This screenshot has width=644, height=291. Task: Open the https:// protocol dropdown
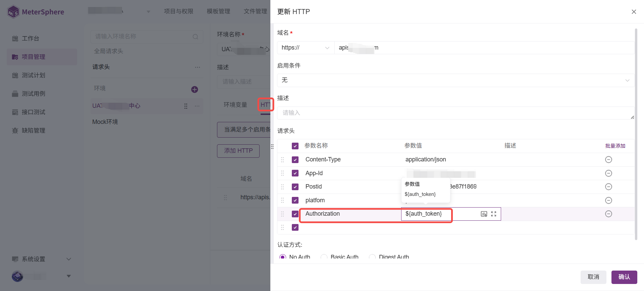click(305, 48)
